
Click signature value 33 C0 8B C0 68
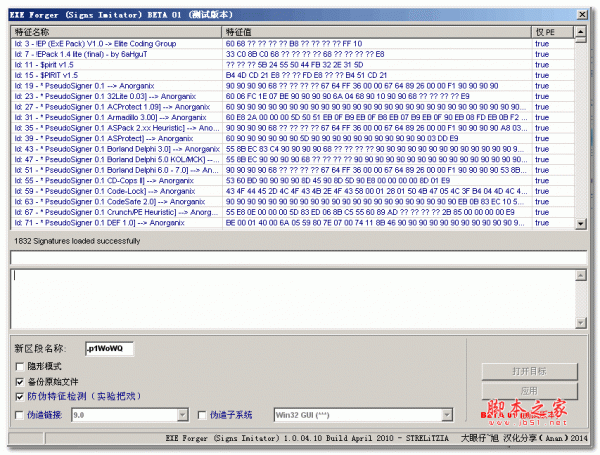click(x=305, y=54)
